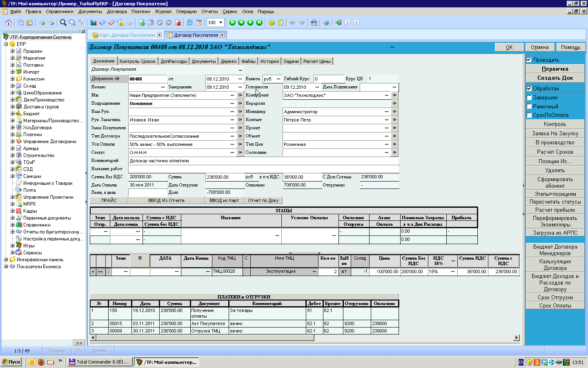
Task: Go to first record with green arrow
Action: [x=232, y=22]
